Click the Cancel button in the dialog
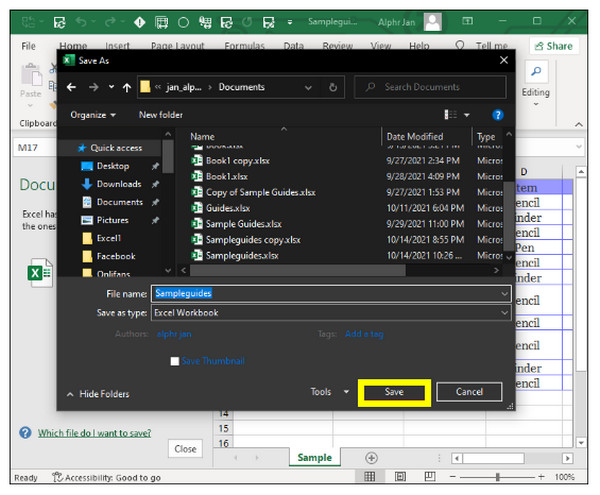The image size is (600, 495). click(x=469, y=392)
